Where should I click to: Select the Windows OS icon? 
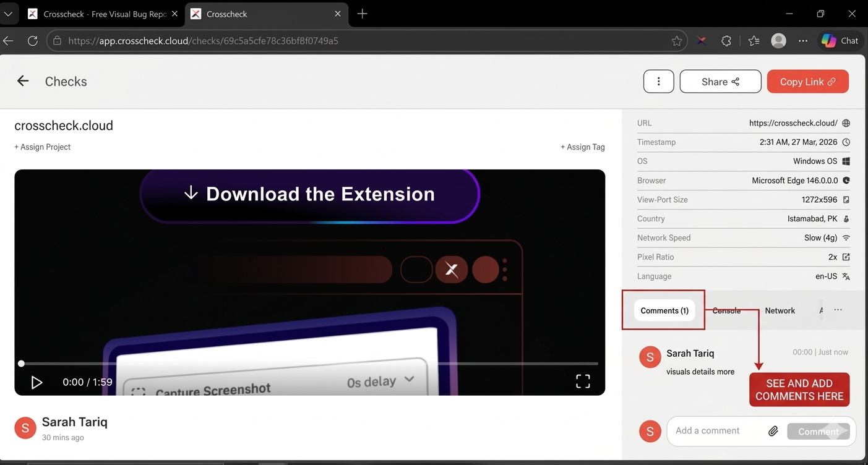846,161
